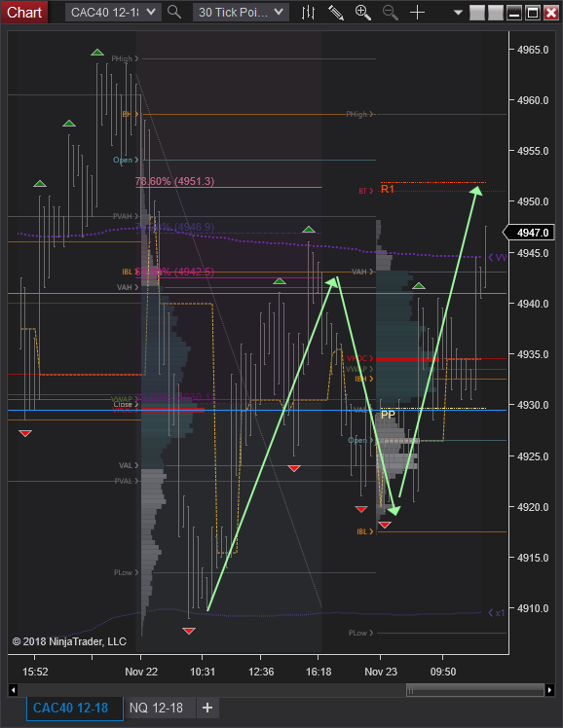Click the 4965.0 price axis label
Screen dimensions: 563x728
click(533, 50)
